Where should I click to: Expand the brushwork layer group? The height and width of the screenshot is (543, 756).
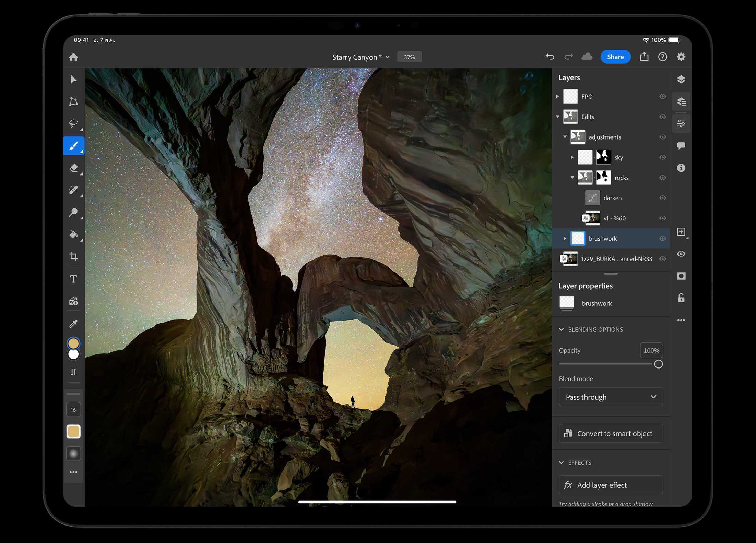[565, 238]
